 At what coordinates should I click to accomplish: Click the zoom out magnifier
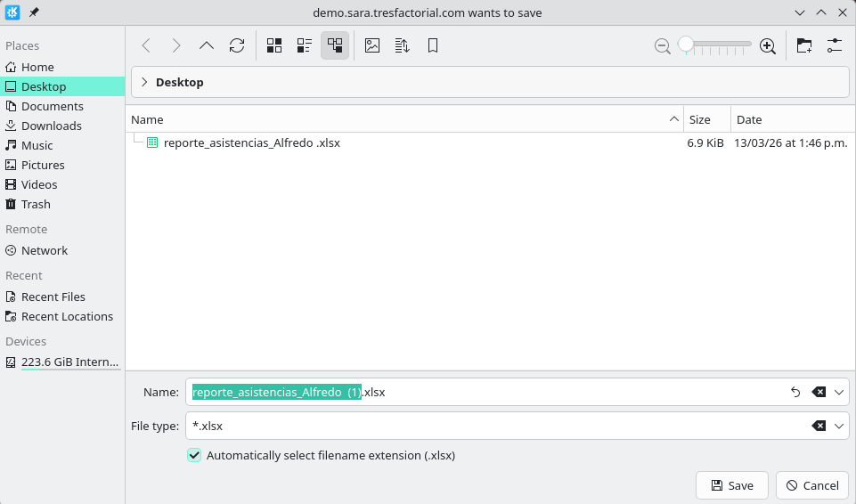tap(662, 46)
